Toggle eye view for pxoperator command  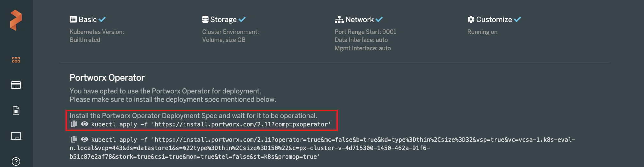coord(84,124)
